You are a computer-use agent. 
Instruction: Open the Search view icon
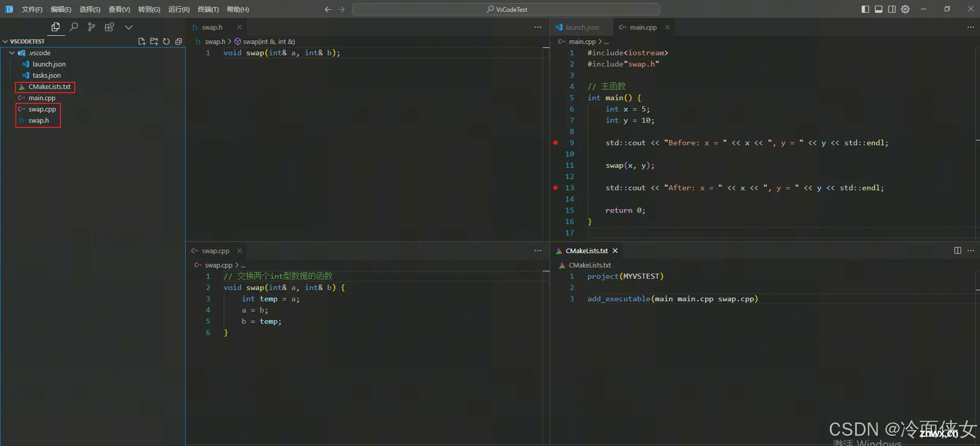(74, 27)
